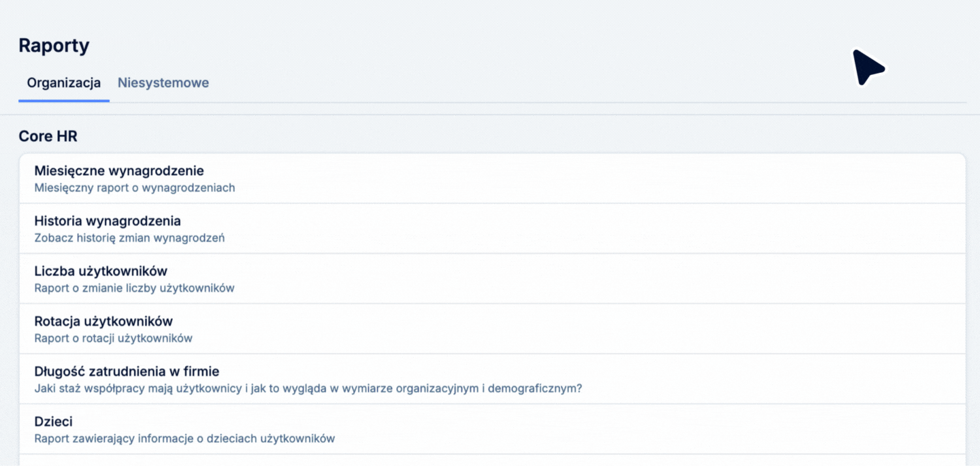Click description 'Raport o zmianie liczby użytkowników'
The height and width of the screenshot is (466, 980).
tap(134, 288)
